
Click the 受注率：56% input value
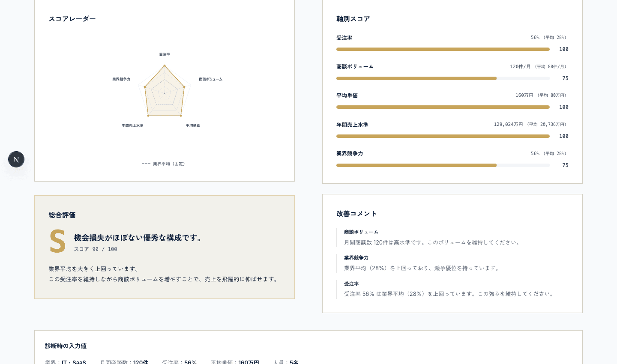coord(180,362)
